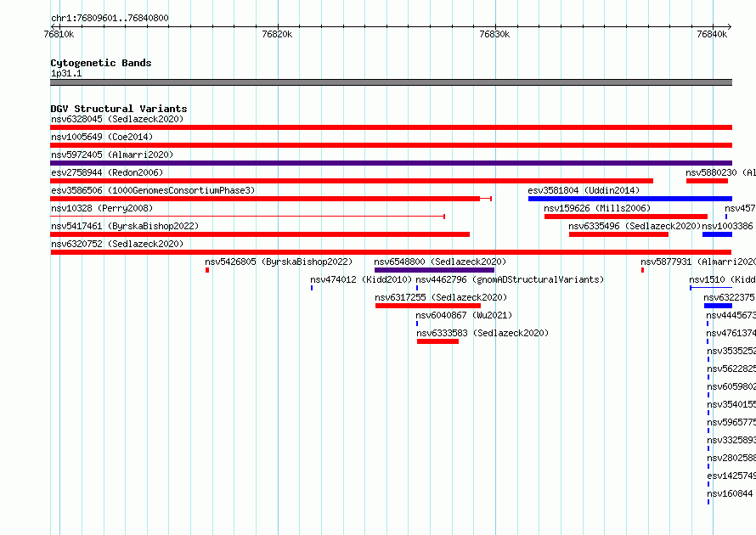This screenshot has width=756, height=535.
Task: Select the nsv2802588 variant label
Action: [x=731, y=458]
